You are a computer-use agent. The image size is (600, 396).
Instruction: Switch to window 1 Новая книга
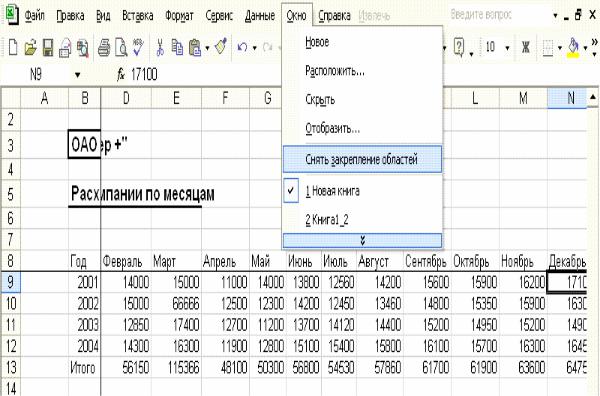point(362,191)
